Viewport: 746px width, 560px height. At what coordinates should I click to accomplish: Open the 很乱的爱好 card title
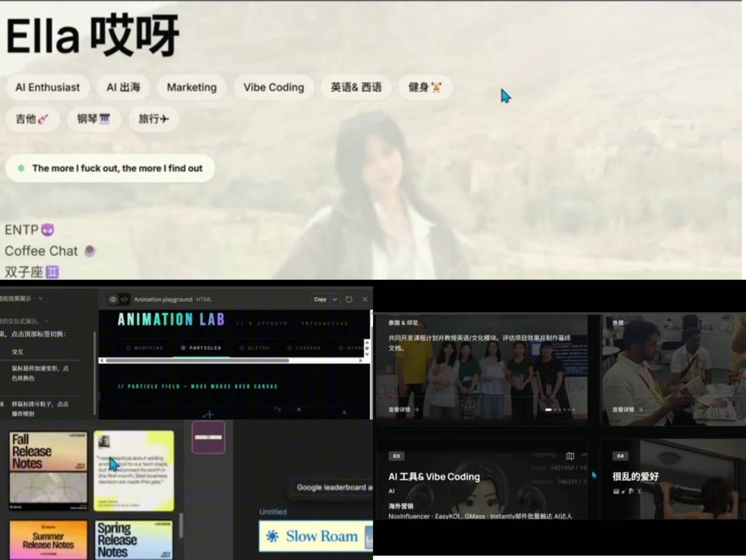[x=636, y=477]
